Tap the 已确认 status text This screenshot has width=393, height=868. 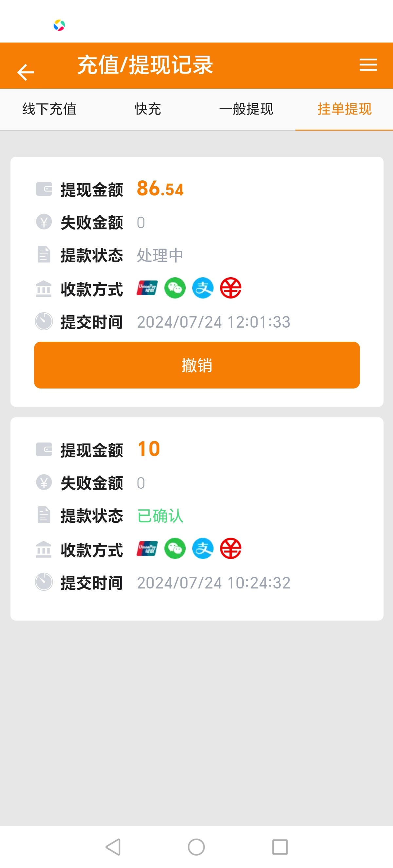click(x=160, y=516)
